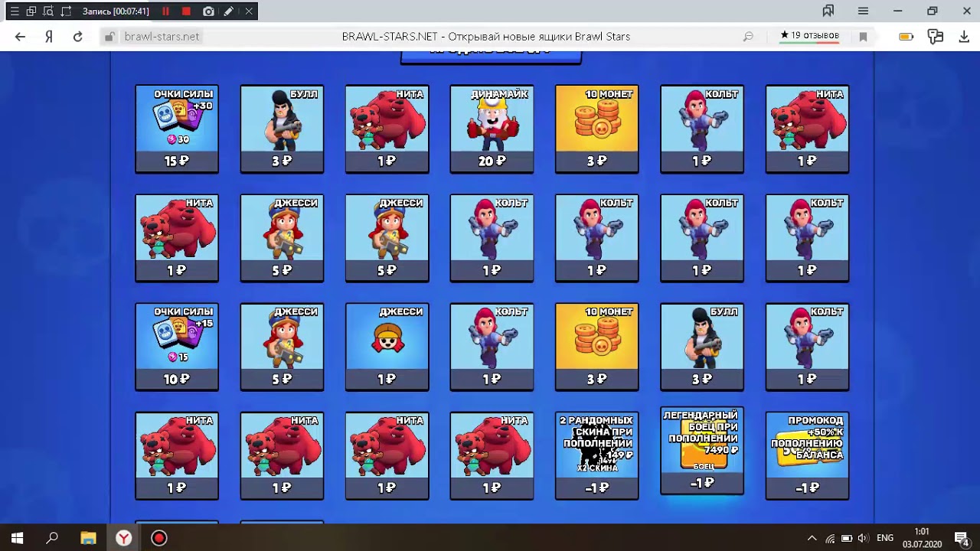
Task: Open File Explorer from the taskbar
Action: [x=88, y=538]
